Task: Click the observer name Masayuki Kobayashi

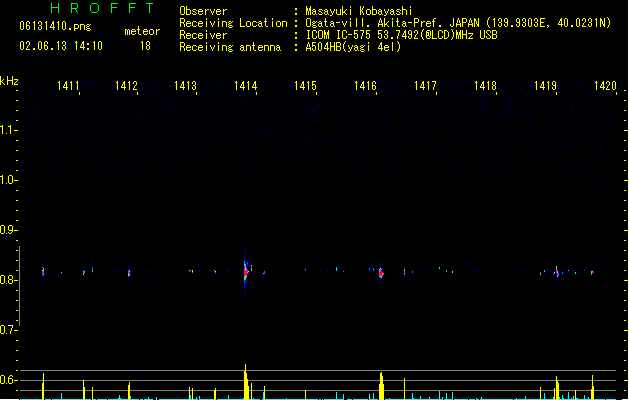Action: pyautogui.click(x=359, y=11)
